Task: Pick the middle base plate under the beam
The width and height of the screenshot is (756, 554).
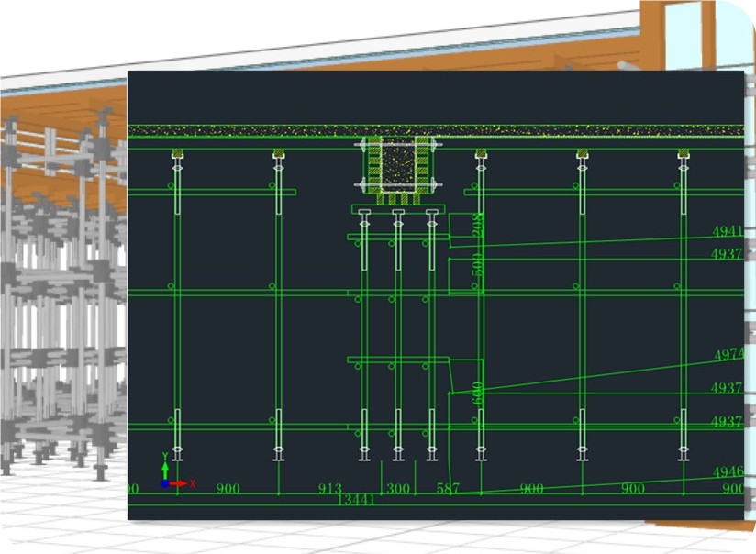Action: [x=397, y=456]
